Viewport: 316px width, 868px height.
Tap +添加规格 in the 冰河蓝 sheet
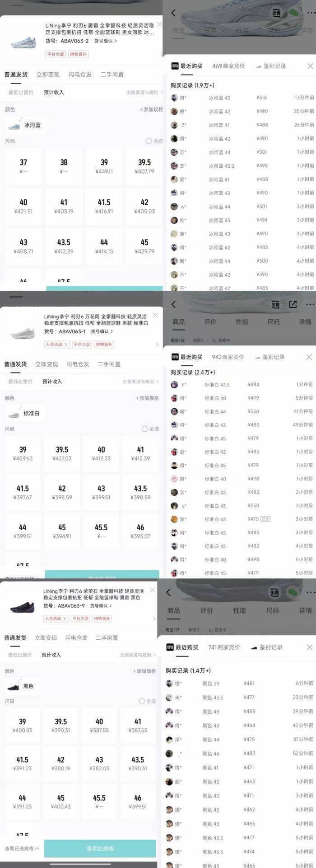[x=151, y=109]
